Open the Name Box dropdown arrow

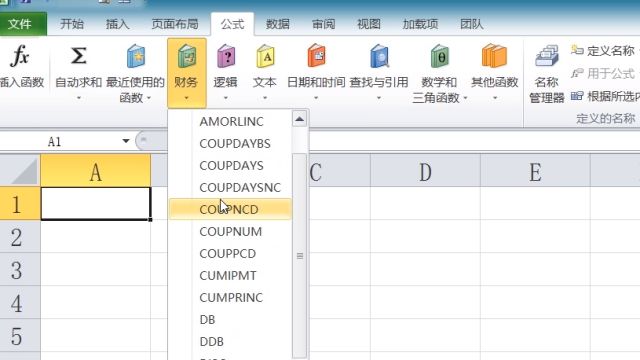coord(126,141)
